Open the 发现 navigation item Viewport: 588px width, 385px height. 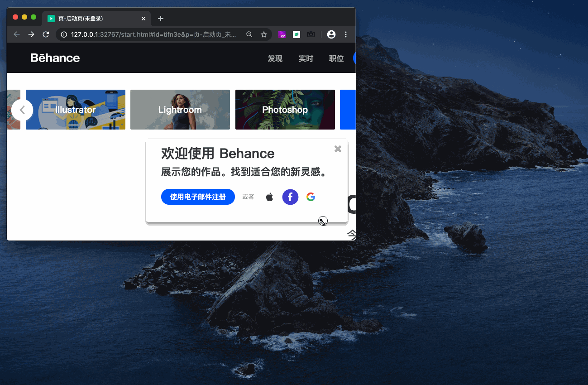click(275, 58)
